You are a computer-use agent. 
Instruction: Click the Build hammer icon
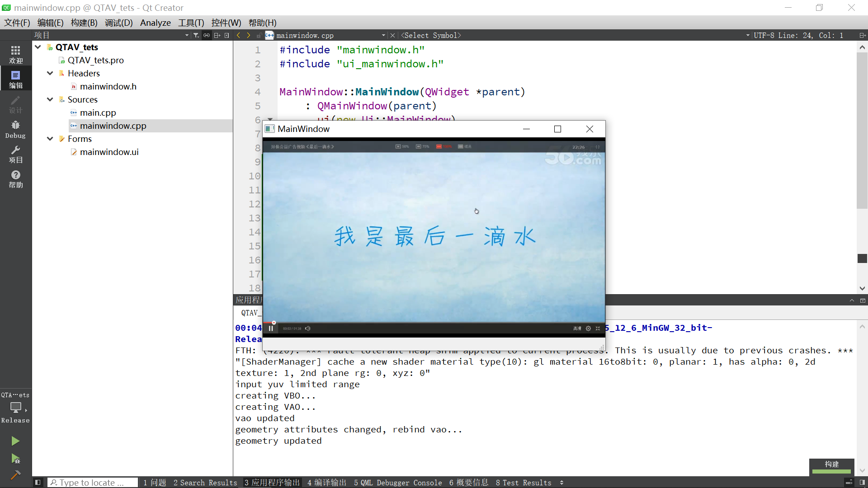tap(15, 475)
